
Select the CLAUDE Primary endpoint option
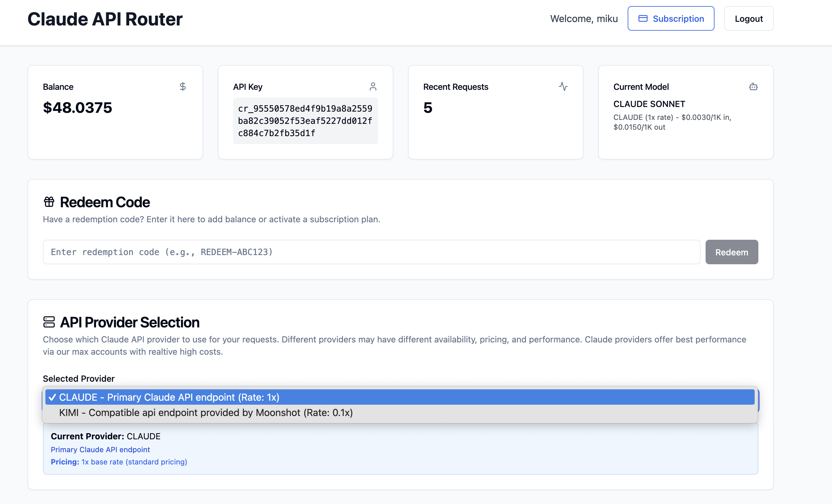coord(400,397)
